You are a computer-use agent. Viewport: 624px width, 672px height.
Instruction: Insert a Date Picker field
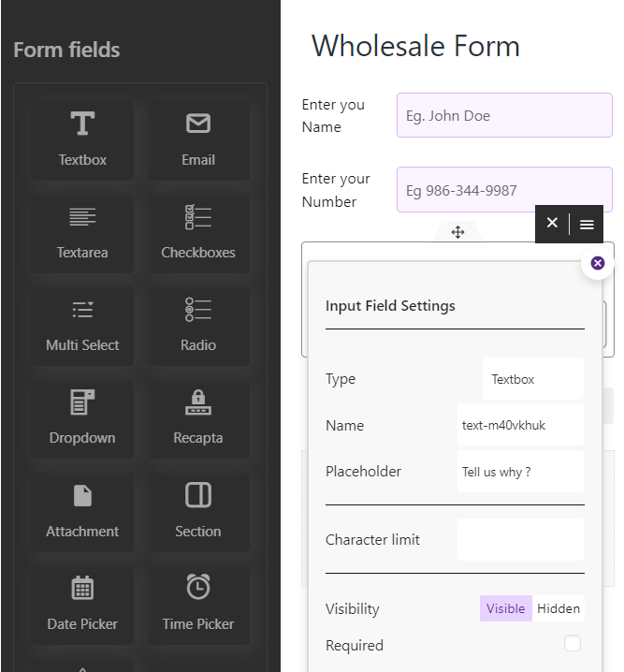[82, 603]
